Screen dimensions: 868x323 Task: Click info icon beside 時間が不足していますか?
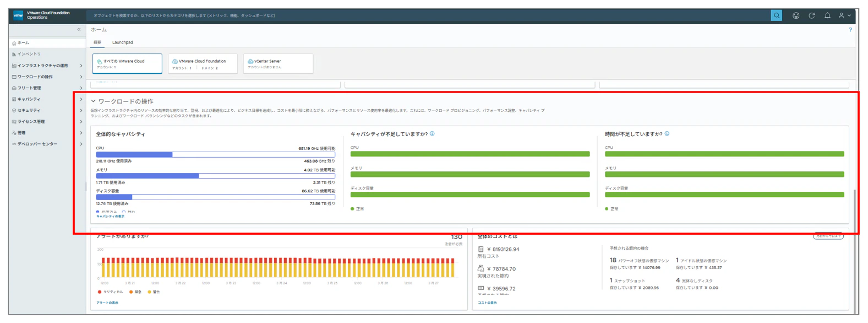point(667,134)
